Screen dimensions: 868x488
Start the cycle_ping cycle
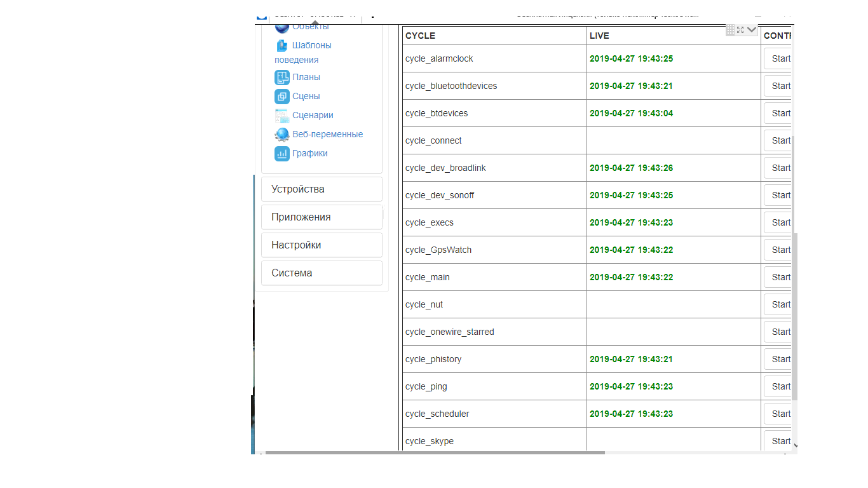778,386
